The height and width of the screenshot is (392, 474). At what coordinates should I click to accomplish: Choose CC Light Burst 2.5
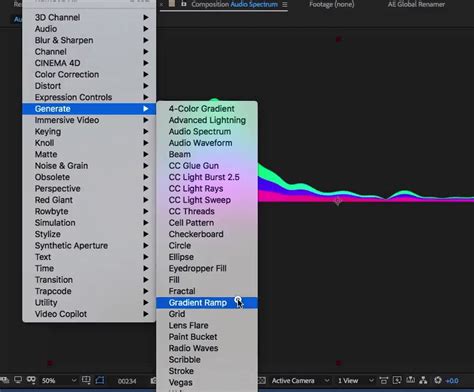click(207, 177)
